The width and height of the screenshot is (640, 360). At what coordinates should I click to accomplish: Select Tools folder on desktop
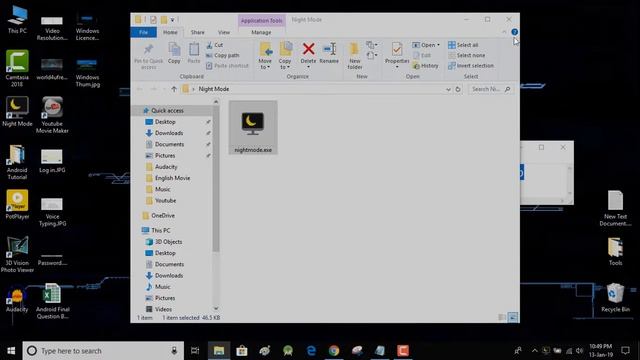coord(615,251)
